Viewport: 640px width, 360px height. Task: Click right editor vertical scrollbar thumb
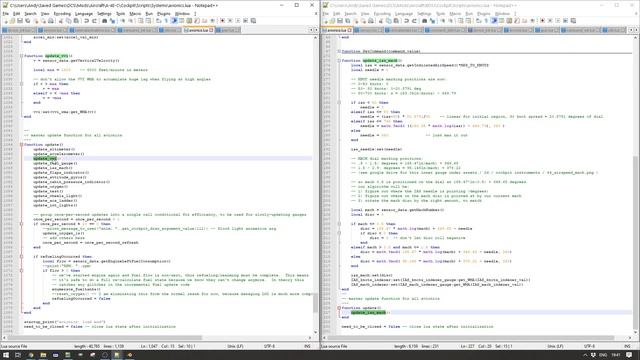(636, 241)
